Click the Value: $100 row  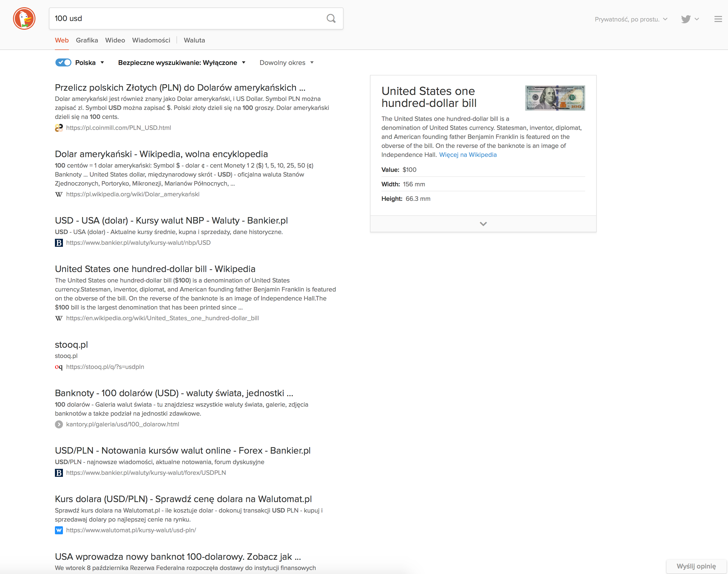click(x=483, y=170)
